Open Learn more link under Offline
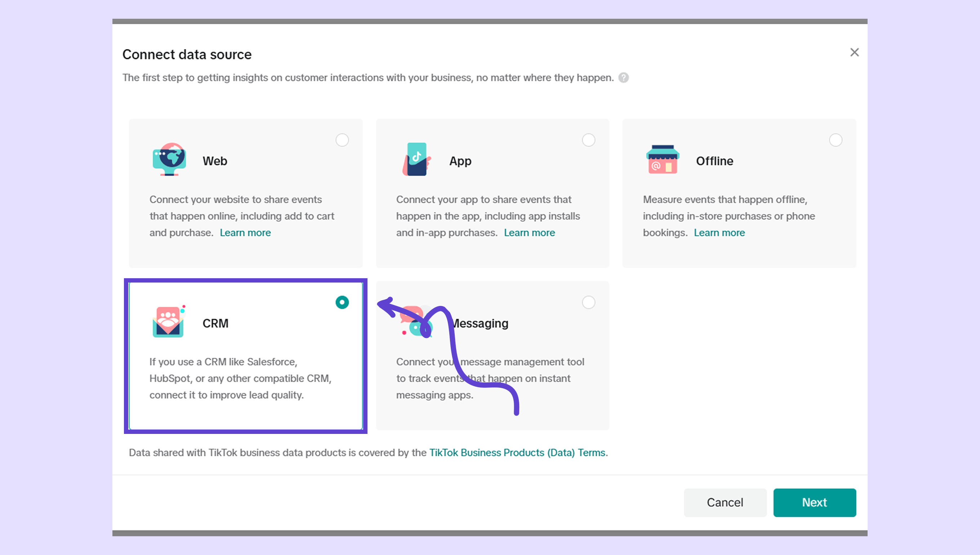The width and height of the screenshot is (980, 555). (x=719, y=232)
